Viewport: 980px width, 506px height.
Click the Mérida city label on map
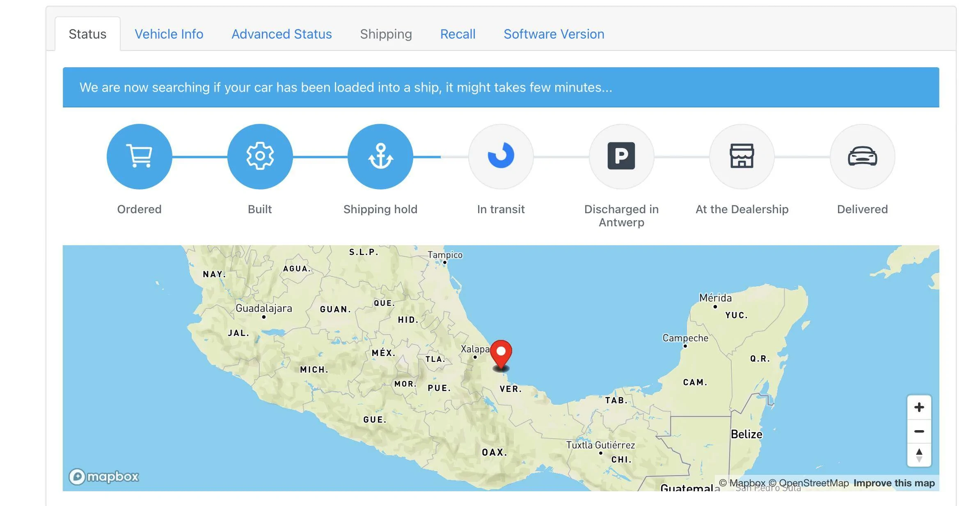click(715, 298)
